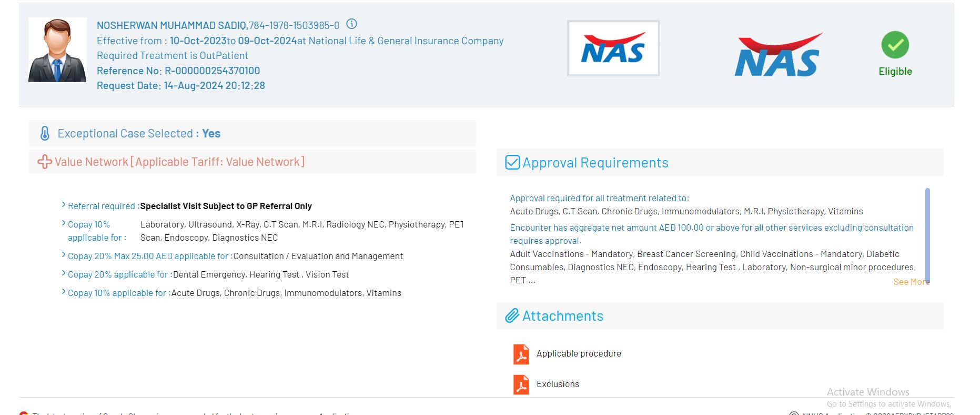The height and width of the screenshot is (415, 980).
Task: Click Approval required for all treatment text
Action: 599,198
